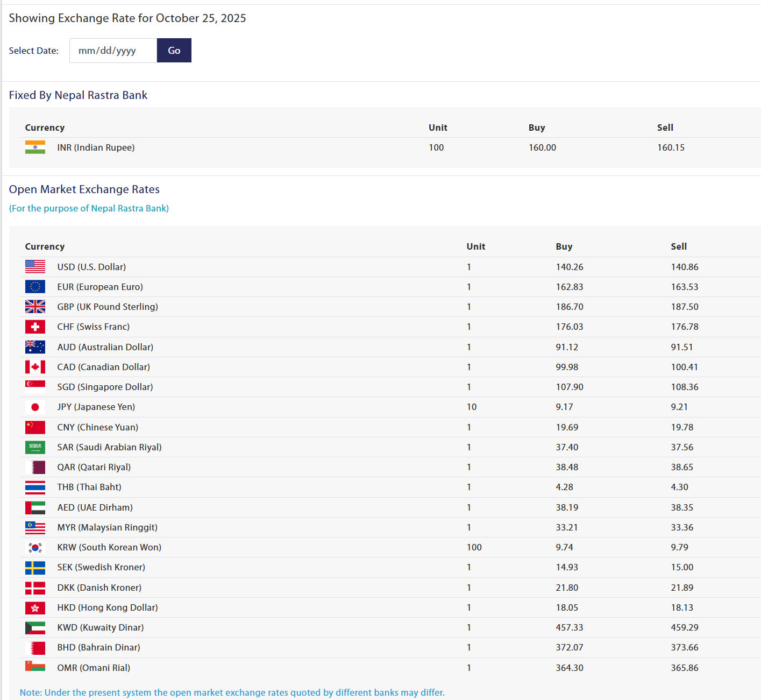
Task: Click the Kuwait flag icon for KWD
Action: click(x=35, y=627)
